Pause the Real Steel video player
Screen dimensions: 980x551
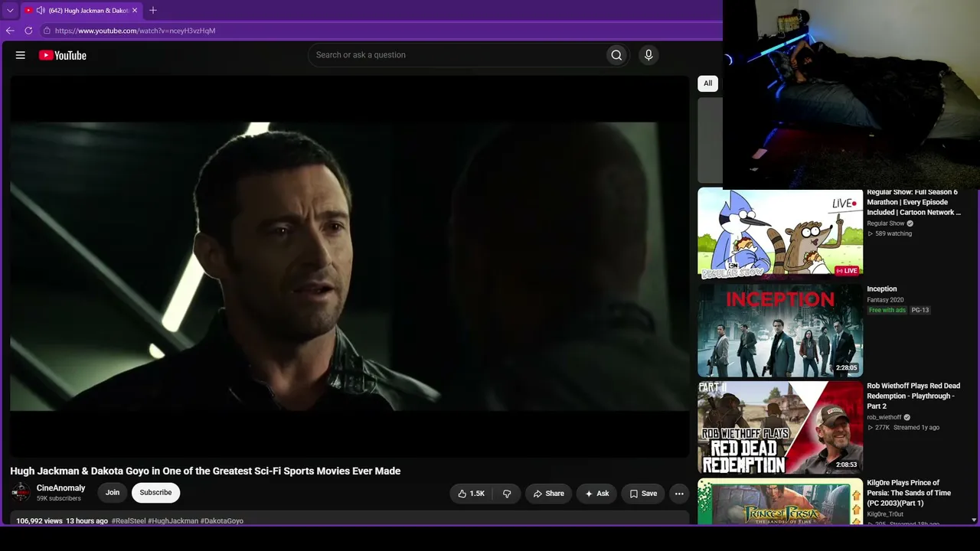coord(350,266)
